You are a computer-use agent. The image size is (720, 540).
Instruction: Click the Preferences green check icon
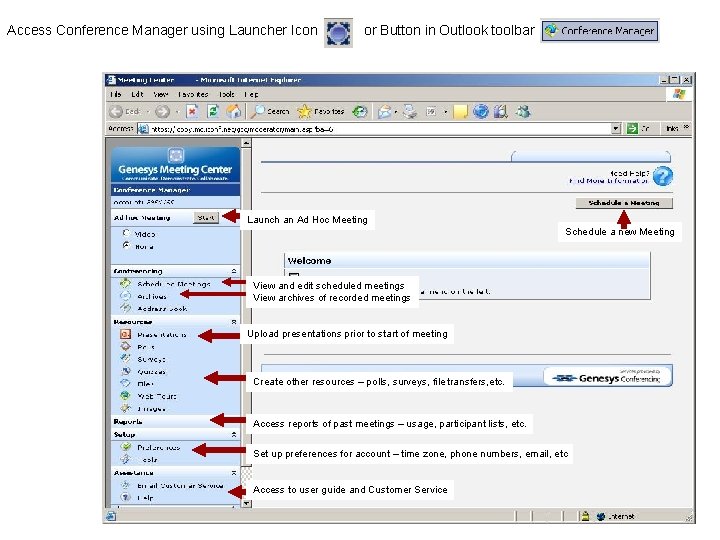click(x=125, y=446)
